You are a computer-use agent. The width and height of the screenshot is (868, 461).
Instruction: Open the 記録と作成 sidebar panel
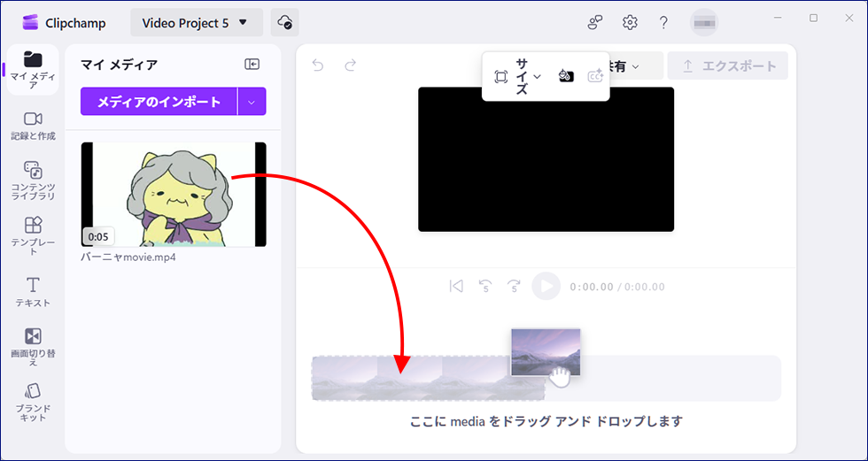click(x=32, y=126)
